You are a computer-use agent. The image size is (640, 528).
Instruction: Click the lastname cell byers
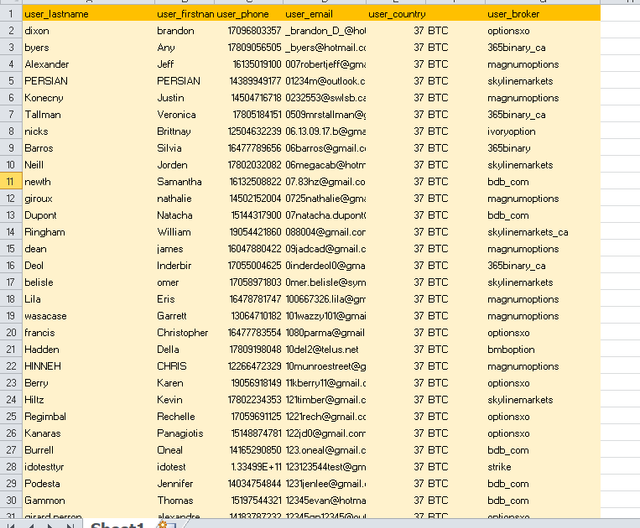(89, 47)
